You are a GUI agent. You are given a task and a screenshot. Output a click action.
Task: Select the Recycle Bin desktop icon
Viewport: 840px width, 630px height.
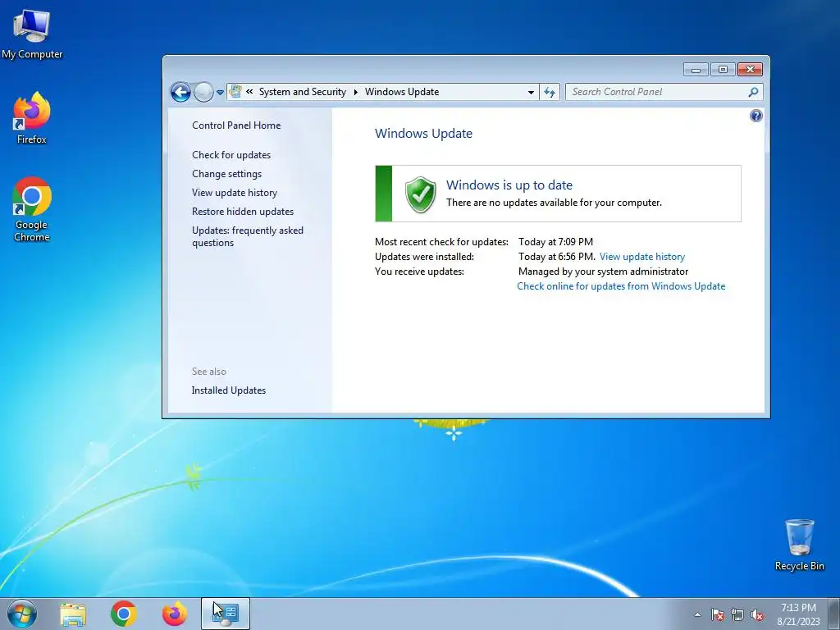tap(799, 545)
